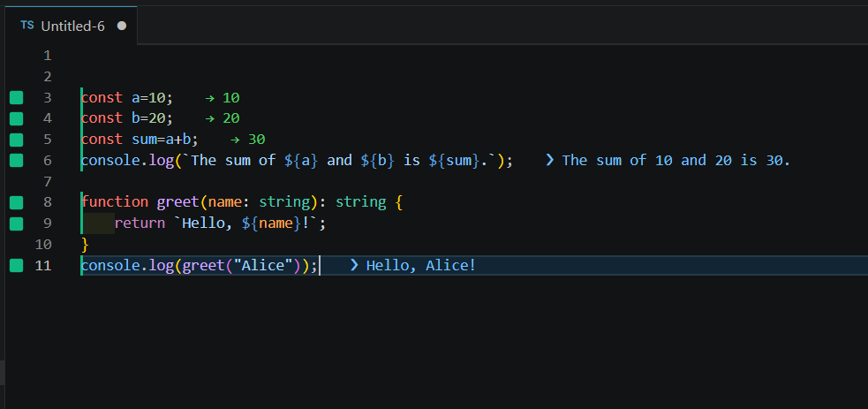Click 'name: string' parameter on line 8

pos(259,202)
